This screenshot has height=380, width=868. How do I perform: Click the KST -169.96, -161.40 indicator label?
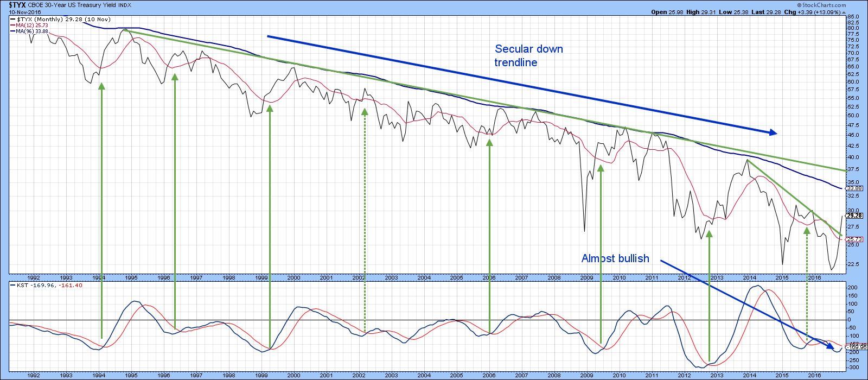(49, 285)
